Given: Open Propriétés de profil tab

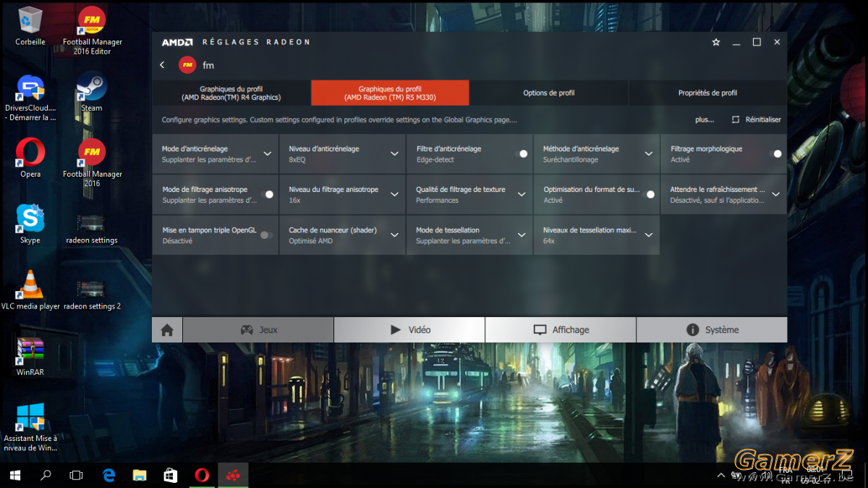Looking at the screenshot, I should pos(707,93).
